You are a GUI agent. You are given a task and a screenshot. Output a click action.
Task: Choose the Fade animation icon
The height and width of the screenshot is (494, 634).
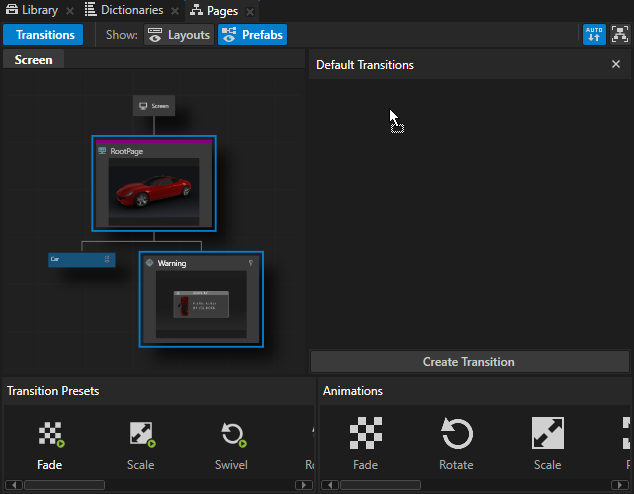pyautogui.click(x=365, y=434)
